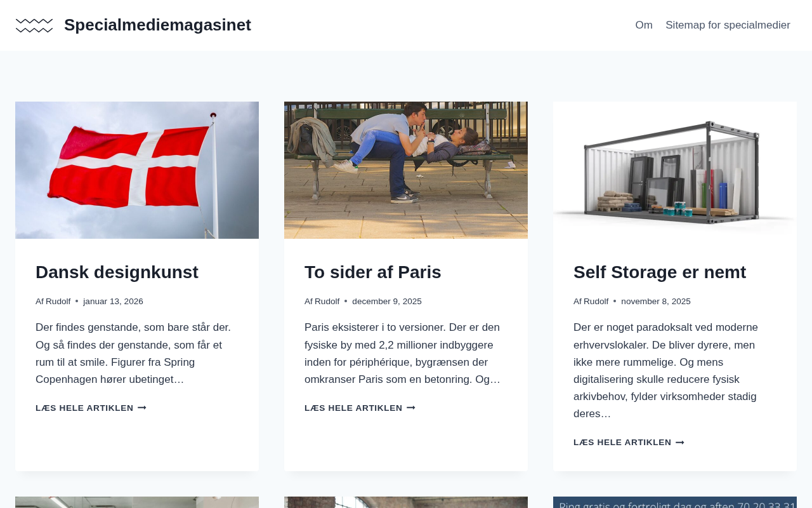
Task: Click author Rudolf under To sider af Paris
Action: coord(327,302)
